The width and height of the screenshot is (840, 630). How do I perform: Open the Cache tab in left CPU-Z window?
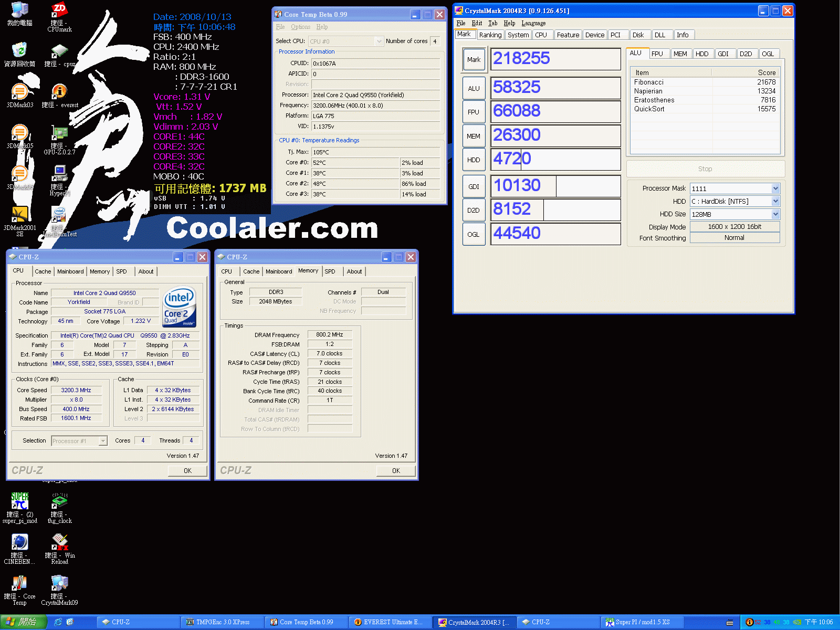point(43,271)
